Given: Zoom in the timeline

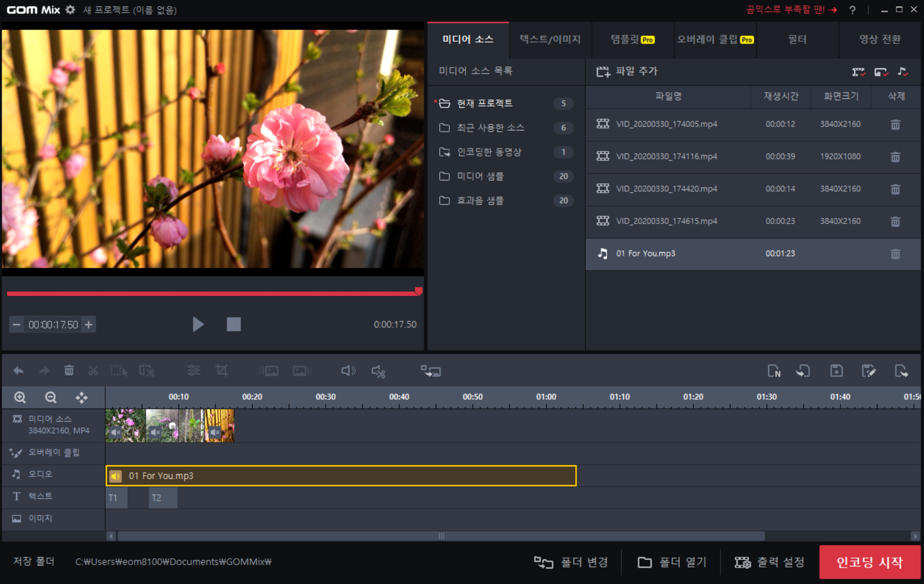Looking at the screenshot, I should pos(20,398).
